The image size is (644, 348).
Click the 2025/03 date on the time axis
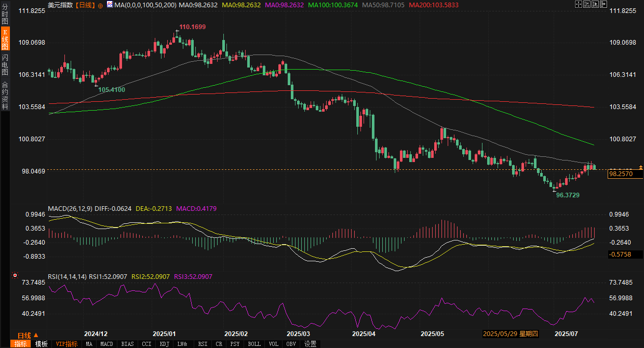298,334
